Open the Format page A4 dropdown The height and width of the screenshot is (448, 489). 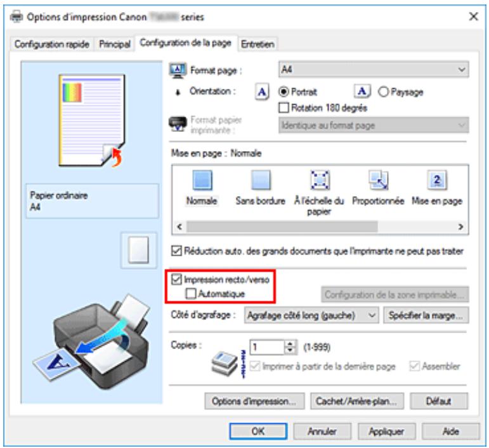pos(374,67)
